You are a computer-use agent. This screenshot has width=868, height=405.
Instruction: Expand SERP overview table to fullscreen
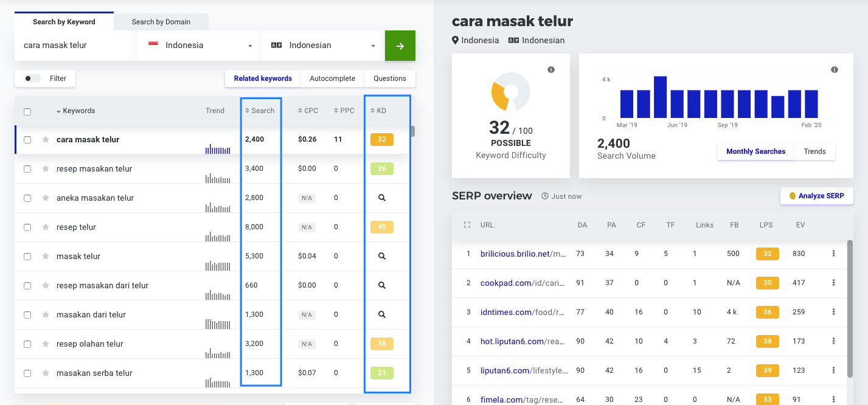[467, 225]
